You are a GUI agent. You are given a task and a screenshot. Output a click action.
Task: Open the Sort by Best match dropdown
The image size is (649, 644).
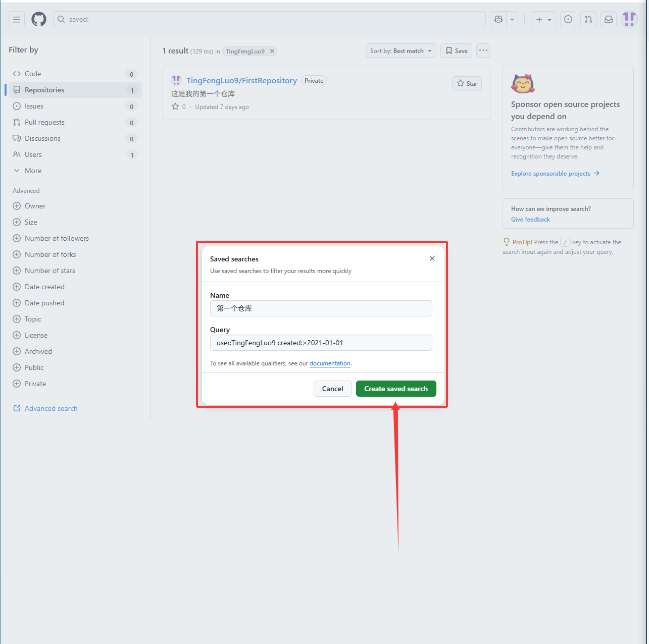(401, 51)
